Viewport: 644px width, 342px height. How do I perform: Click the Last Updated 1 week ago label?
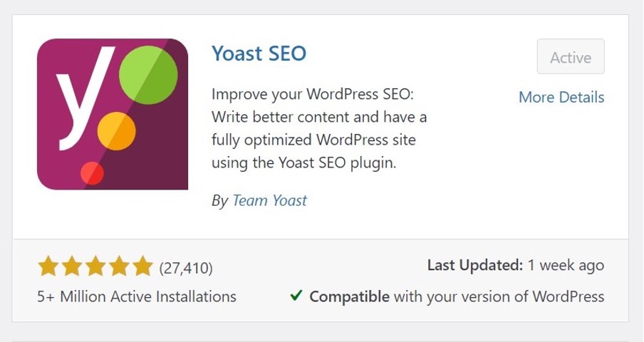[x=515, y=266]
